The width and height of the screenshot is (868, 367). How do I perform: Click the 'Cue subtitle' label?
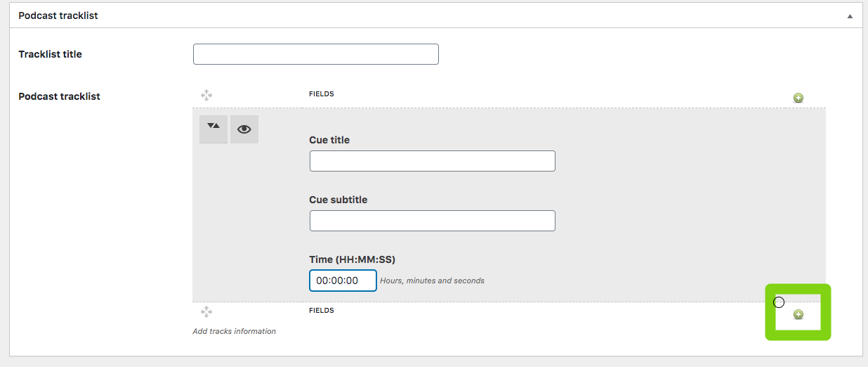pos(338,200)
